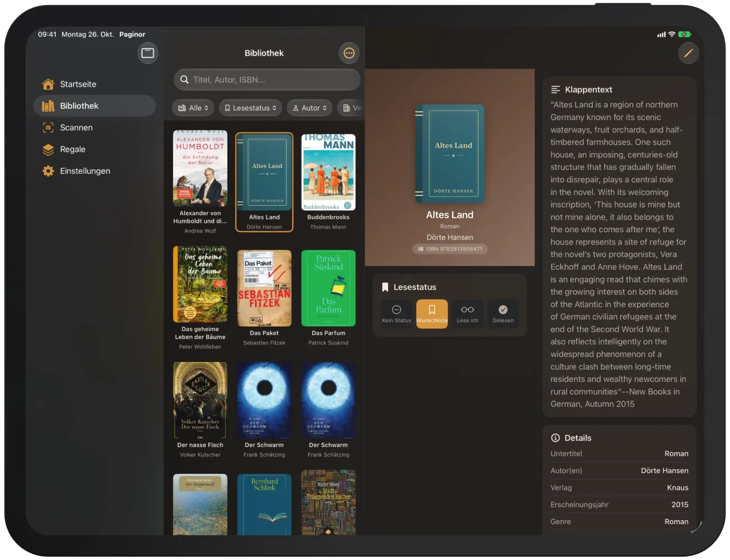Open Regale from the sidebar
This screenshot has height=560, width=730.
[x=94, y=149]
